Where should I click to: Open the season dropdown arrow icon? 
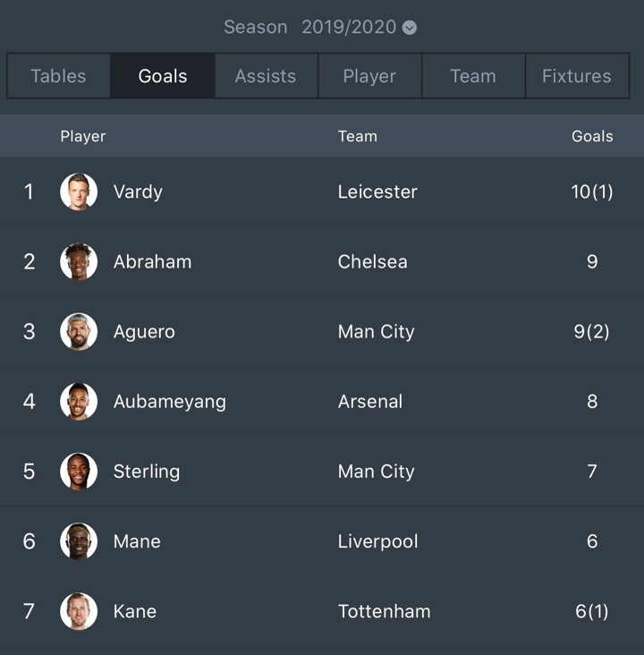tap(410, 28)
